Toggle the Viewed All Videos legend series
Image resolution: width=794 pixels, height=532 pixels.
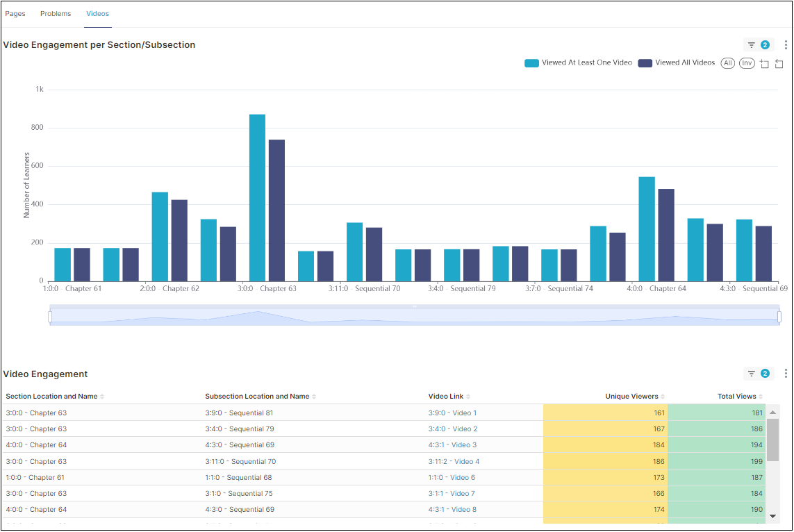click(677, 63)
